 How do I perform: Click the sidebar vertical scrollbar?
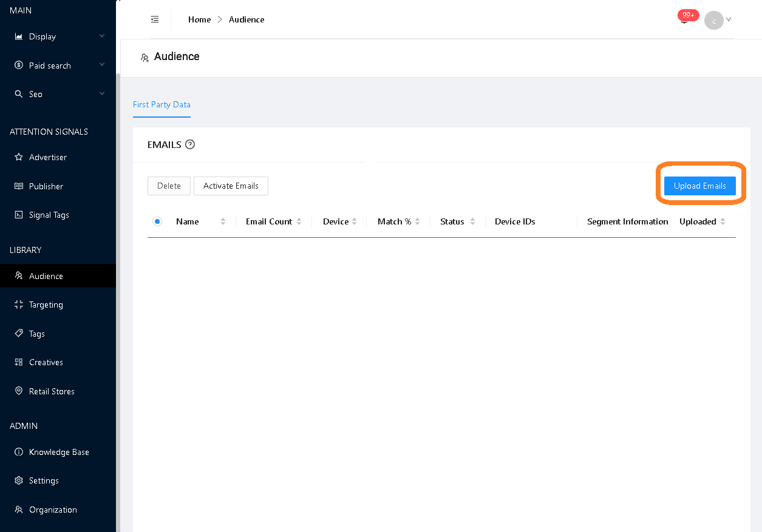point(118,303)
